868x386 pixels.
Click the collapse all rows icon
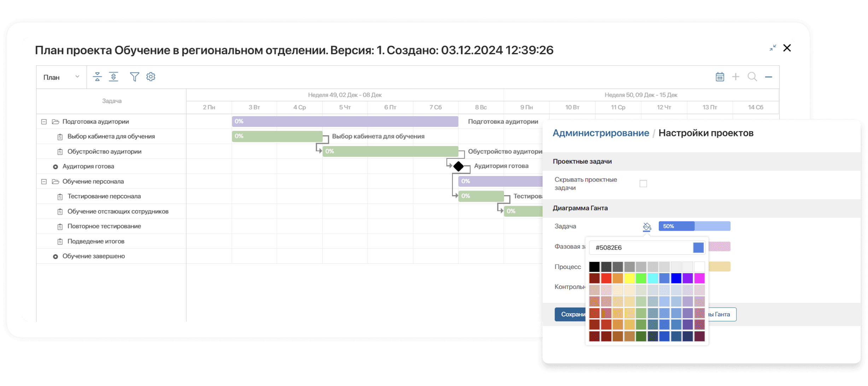97,77
